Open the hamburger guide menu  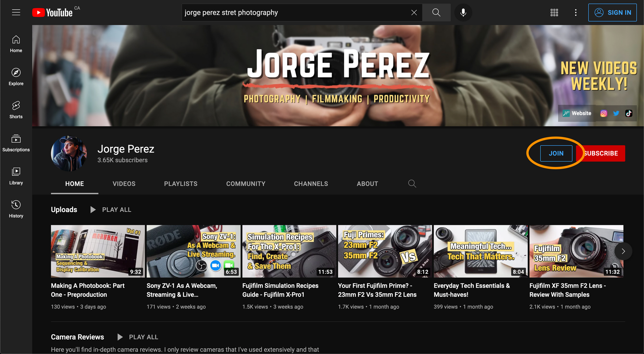tap(16, 13)
